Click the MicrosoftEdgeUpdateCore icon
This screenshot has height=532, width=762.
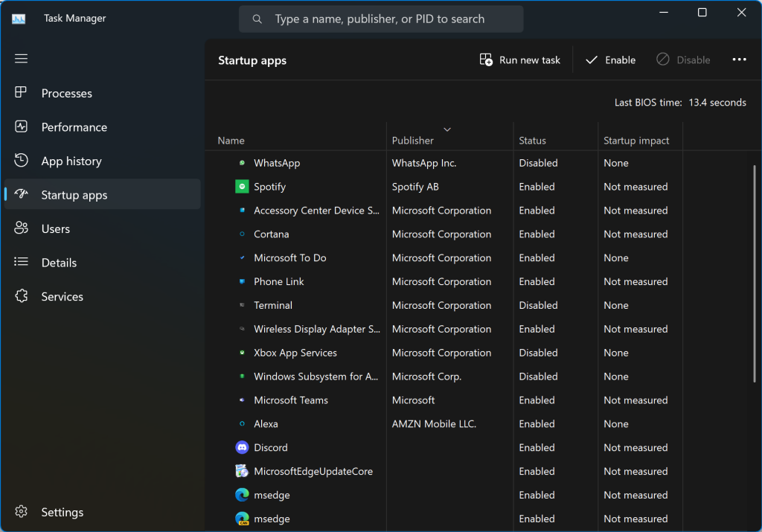(x=242, y=472)
